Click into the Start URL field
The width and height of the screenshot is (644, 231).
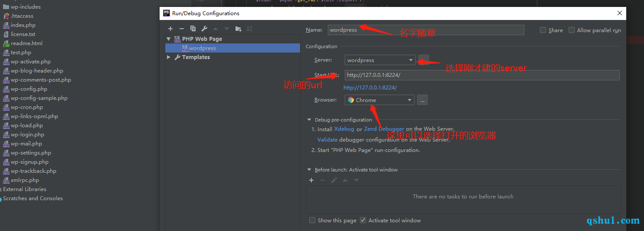[x=482, y=75]
